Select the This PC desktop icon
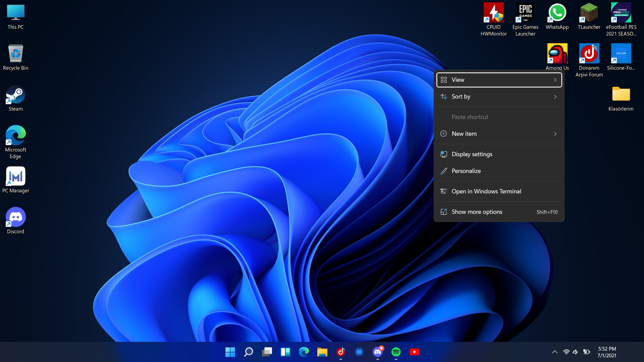This screenshot has height=362, width=644. pyautogui.click(x=15, y=17)
